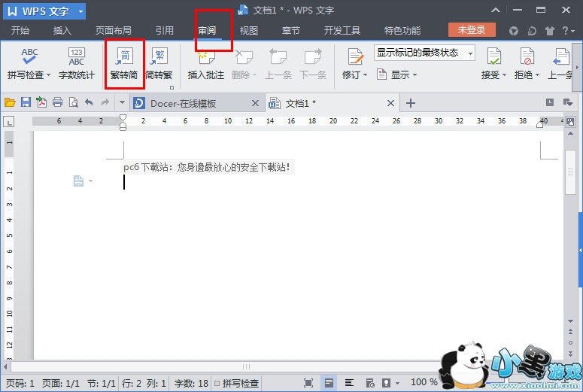This screenshot has height=392, width=583.
Task: Click the 接受 accept change icon
Action: click(494, 56)
